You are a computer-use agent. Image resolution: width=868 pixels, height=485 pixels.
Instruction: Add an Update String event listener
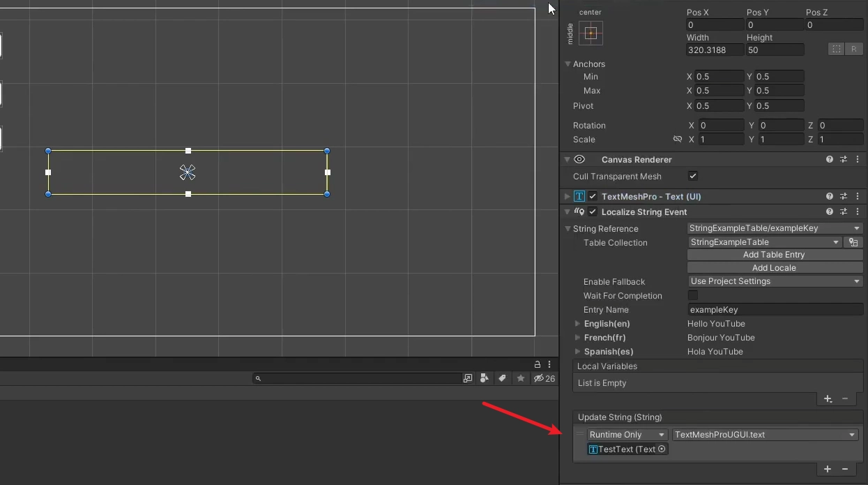tap(828, 470)
